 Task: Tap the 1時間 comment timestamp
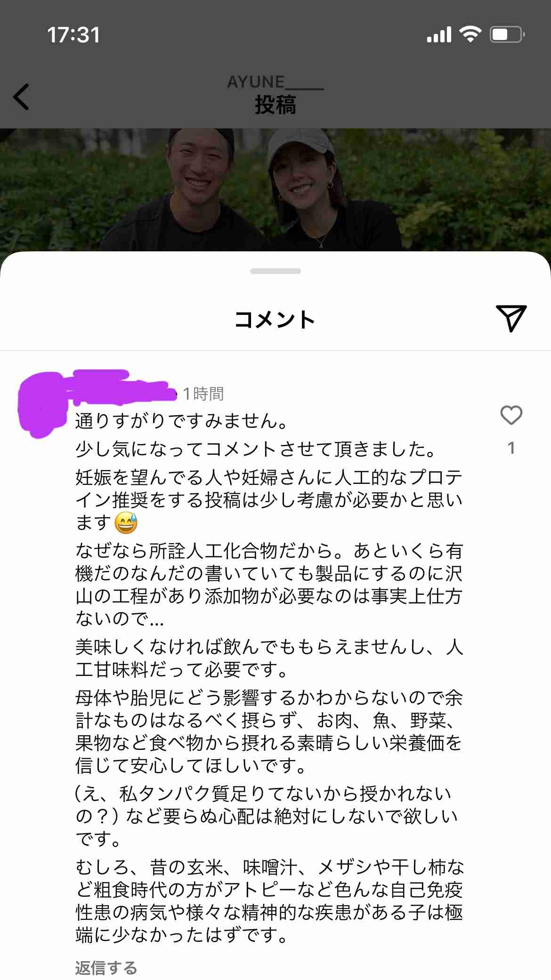pos(203,394)
